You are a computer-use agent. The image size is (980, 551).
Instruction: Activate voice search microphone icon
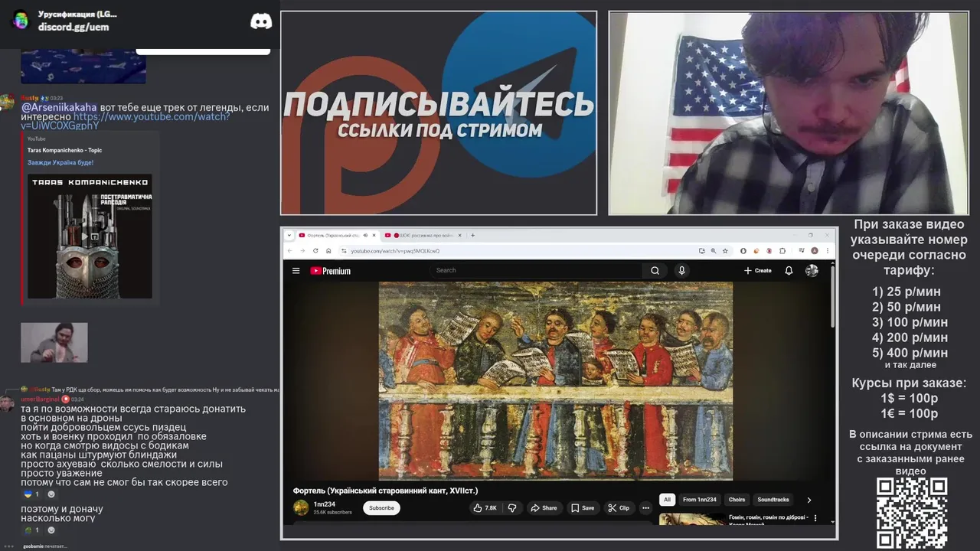click(681, 270)
